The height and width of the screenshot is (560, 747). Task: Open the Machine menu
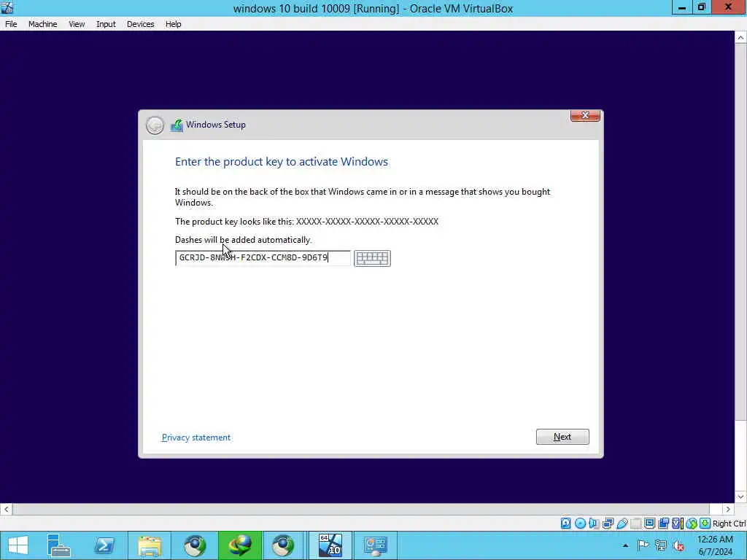click(x=43, y=24)
